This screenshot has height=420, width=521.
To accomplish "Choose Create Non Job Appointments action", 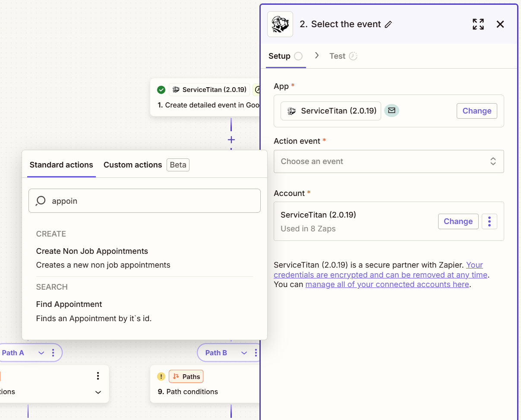I will (x=145, y=258).
